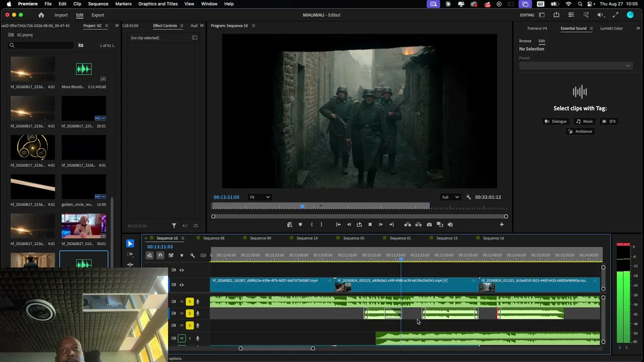Open the Workspaces icon beside EDITING
The image size is (644, 362).
point(542,15)
